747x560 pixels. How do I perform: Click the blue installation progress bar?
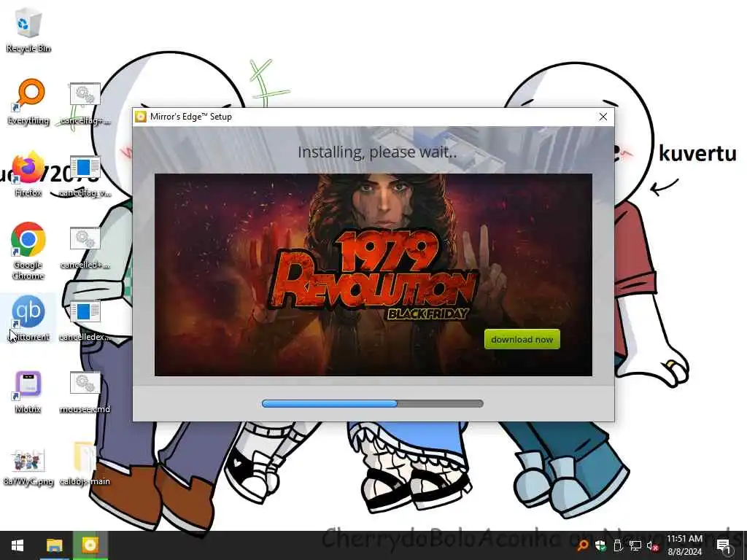(x=373, y=403)
